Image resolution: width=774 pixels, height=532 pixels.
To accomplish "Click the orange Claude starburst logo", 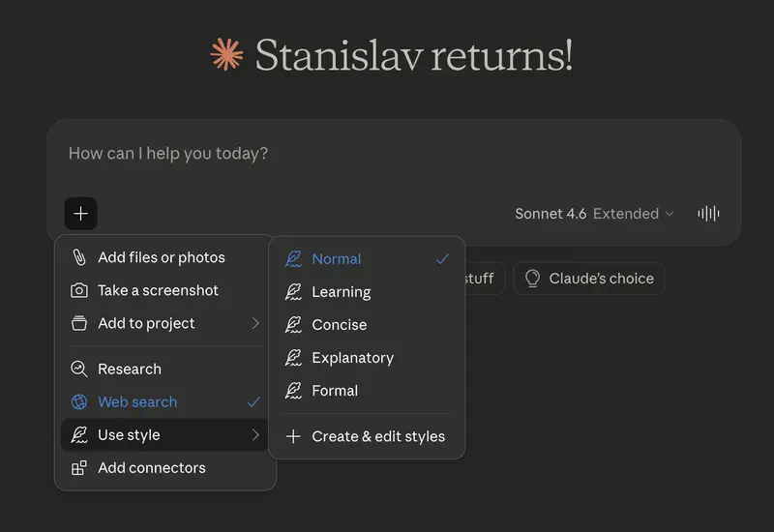I will [226, 55].
